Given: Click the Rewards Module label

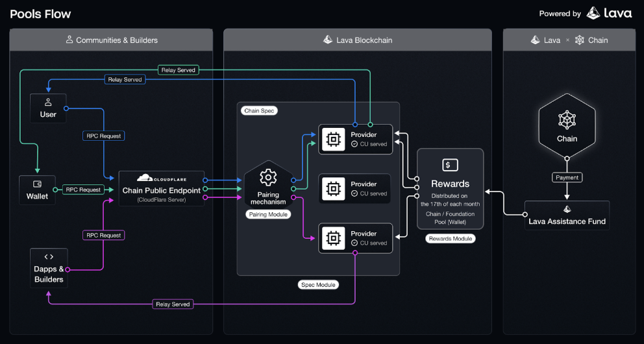Looking at the screenshot, I should pos(450,239).
